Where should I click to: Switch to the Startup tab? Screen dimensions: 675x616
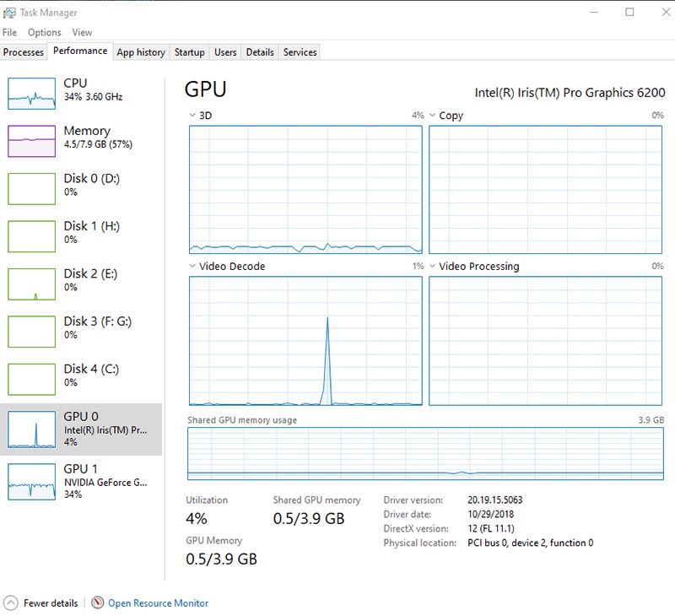click(189, 52)
